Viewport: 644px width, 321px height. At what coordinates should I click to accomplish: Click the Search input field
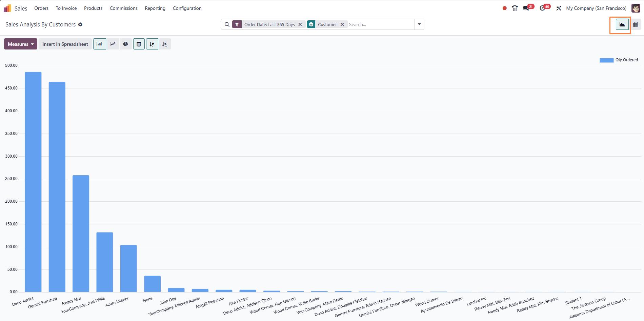(x=380, y=24)
